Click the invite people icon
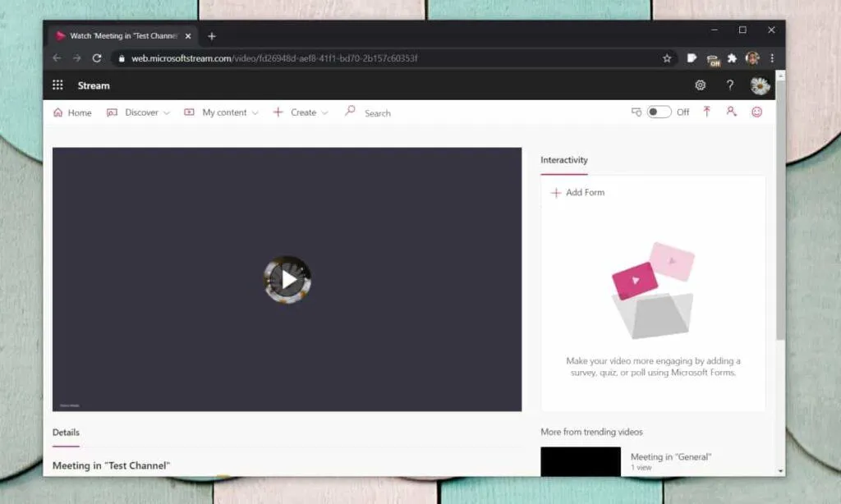The height and width of the screenshot is (504, 841). tap(731, 112)
